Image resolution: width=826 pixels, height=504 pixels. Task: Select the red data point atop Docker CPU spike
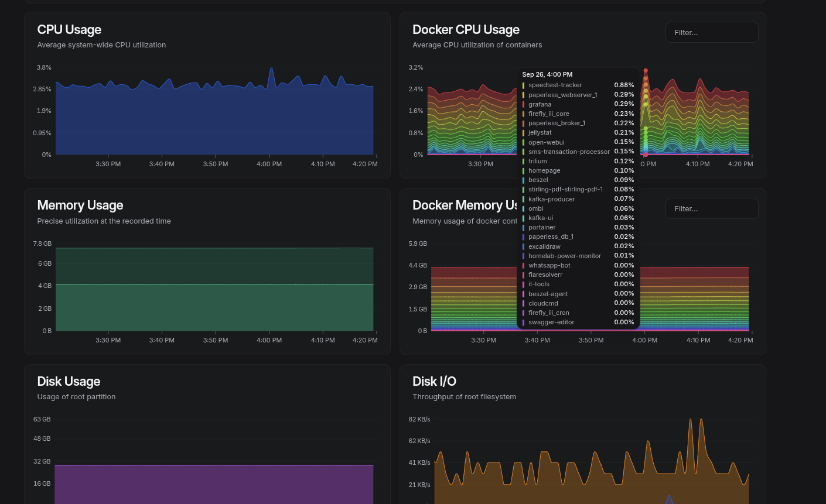point(646,71)
